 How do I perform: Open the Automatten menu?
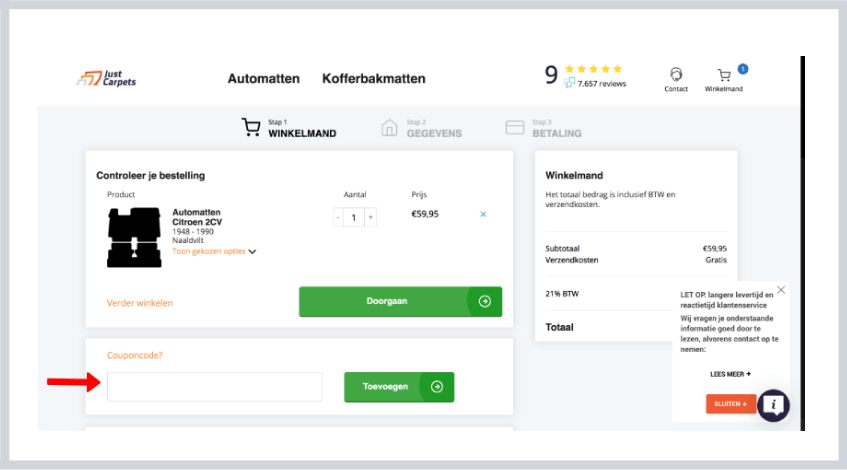pos(264,79)
